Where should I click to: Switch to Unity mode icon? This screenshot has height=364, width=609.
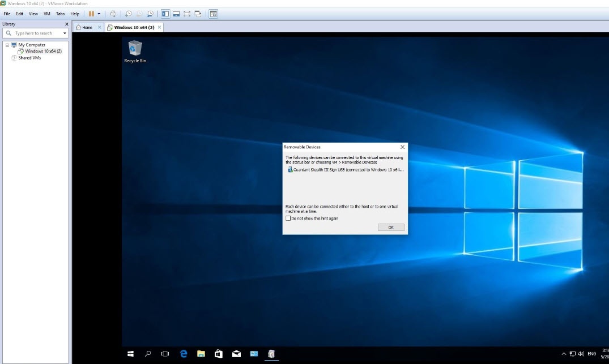(x=198, y=14)
